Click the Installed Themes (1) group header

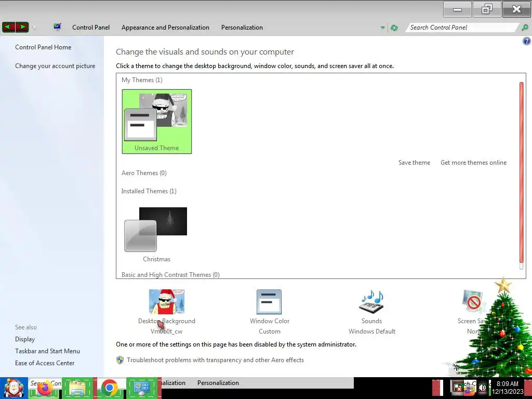(x=149, y=191)
